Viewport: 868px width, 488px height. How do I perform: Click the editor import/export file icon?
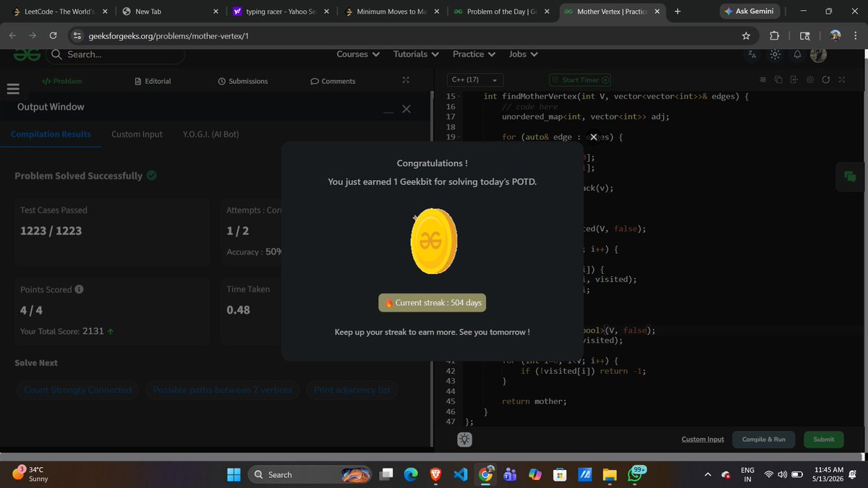point(793,80)
